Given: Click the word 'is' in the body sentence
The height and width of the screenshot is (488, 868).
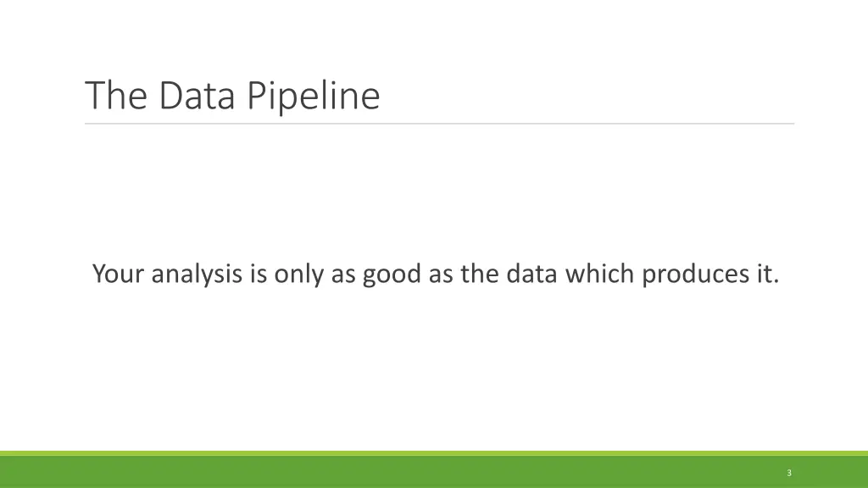Looking at the screenshot, I should [259, 274].
